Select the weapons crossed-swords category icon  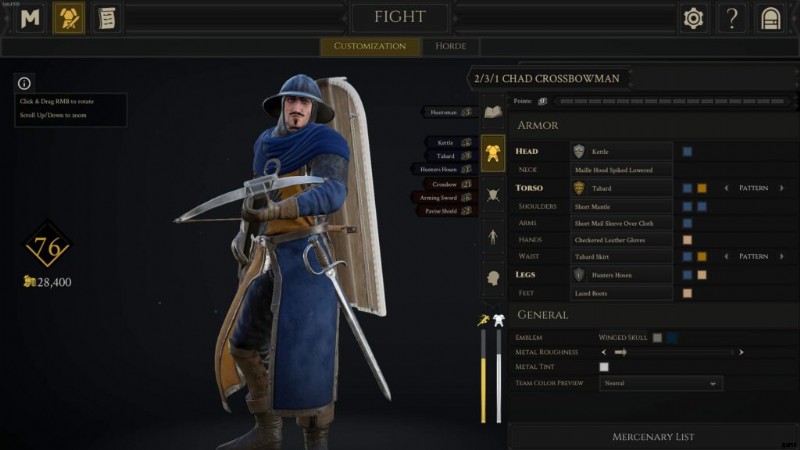click(493, 194)
